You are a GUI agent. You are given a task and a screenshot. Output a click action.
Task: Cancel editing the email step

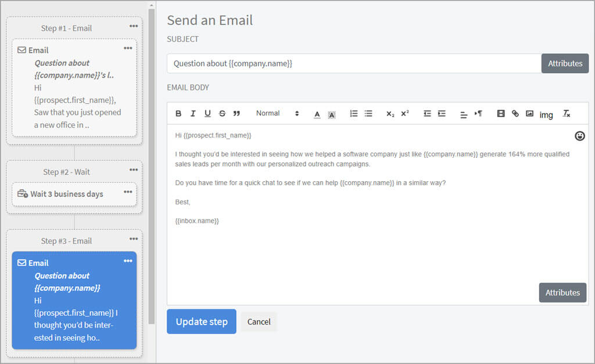coord(259,322)
